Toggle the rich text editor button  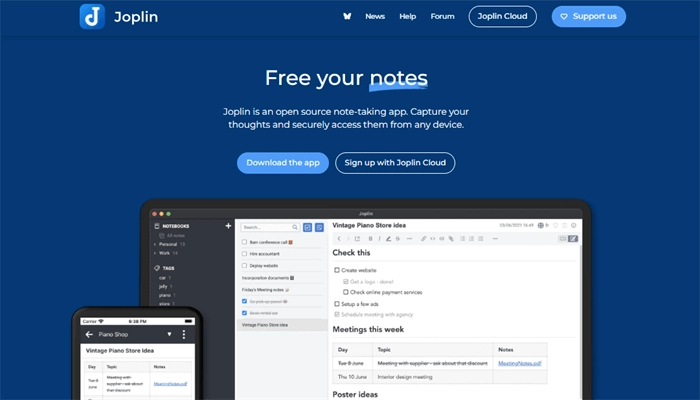coord(573,239)
